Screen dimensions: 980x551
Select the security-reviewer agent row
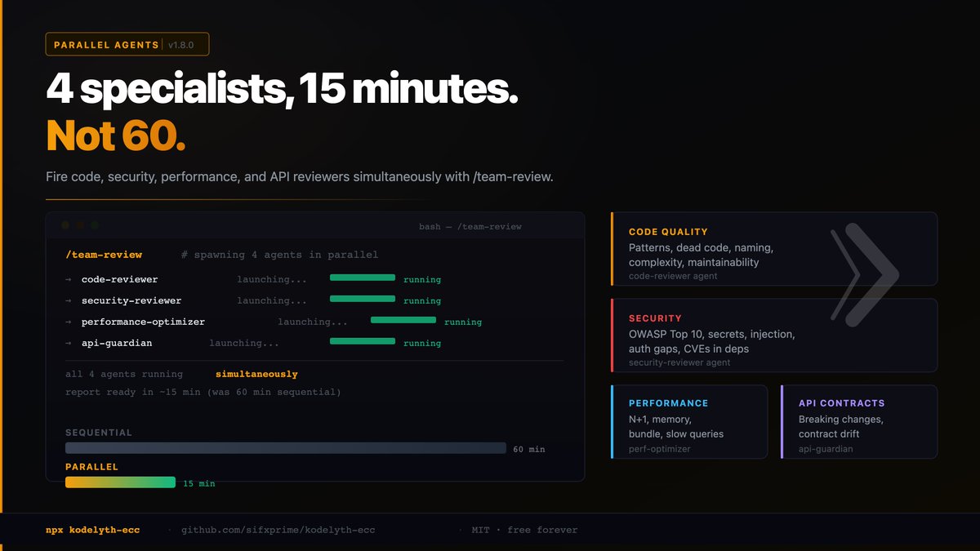pos(253,300)
